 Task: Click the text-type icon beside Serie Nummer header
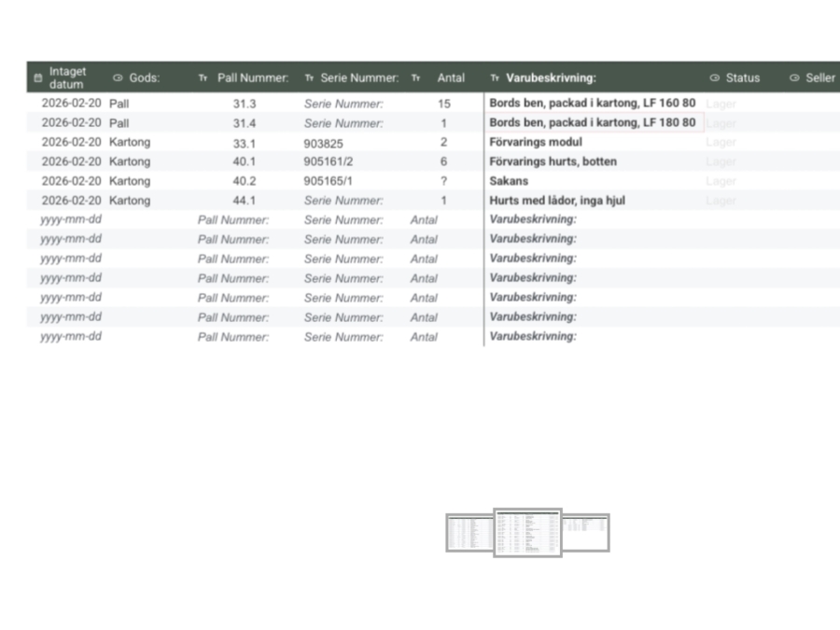point(309,78)
